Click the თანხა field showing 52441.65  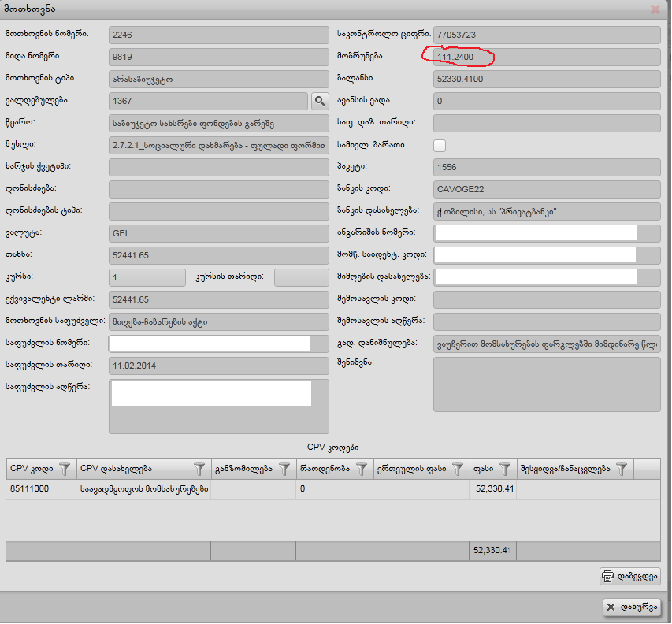(218, 255)
